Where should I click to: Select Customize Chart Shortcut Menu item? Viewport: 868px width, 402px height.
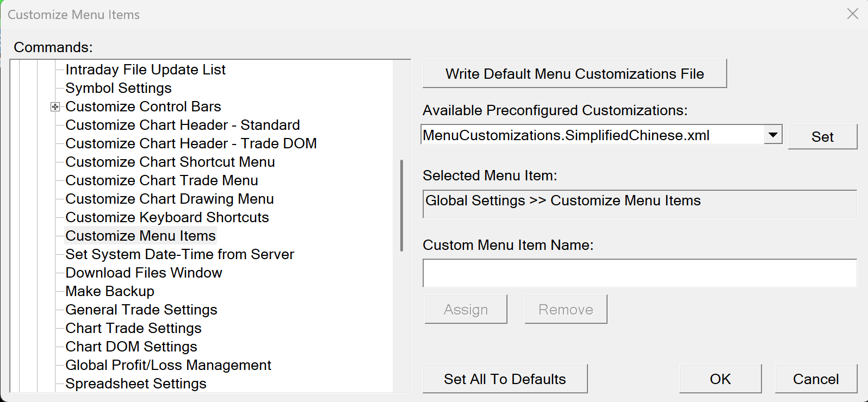(170, 162)
